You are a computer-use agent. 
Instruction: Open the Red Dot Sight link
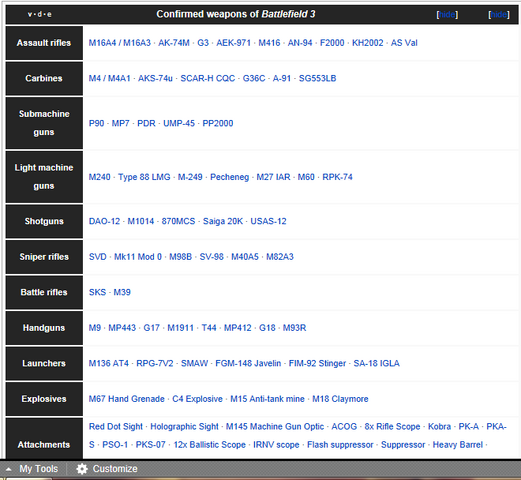[x=116, y=427]
